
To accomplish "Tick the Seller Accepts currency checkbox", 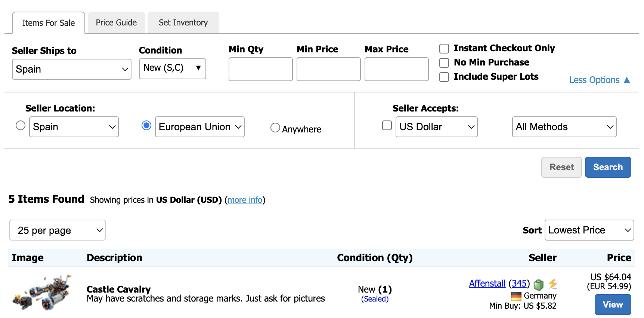I will pos(387,125).
